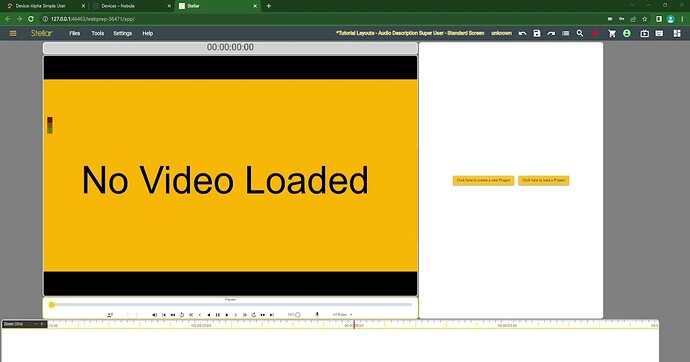Open the search magnifier icon
The width and height of the screenshot is (690, 362).
580,33
